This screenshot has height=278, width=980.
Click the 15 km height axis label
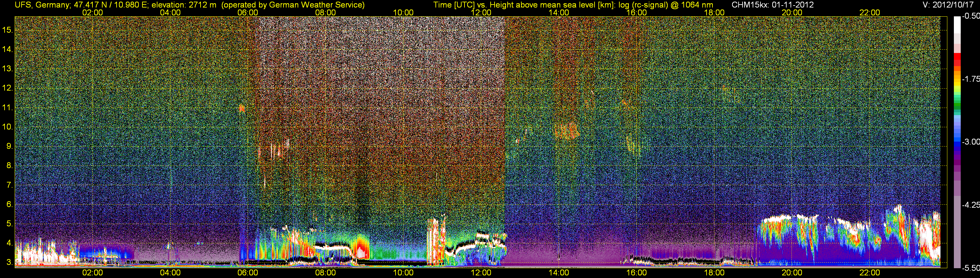(x=7, y=30)
